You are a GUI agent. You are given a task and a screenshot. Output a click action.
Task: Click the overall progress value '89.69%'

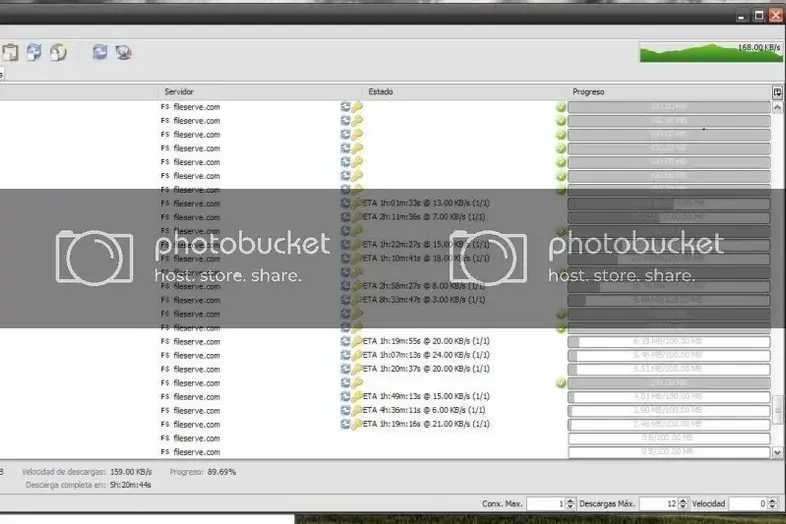[x=221, y=472]
